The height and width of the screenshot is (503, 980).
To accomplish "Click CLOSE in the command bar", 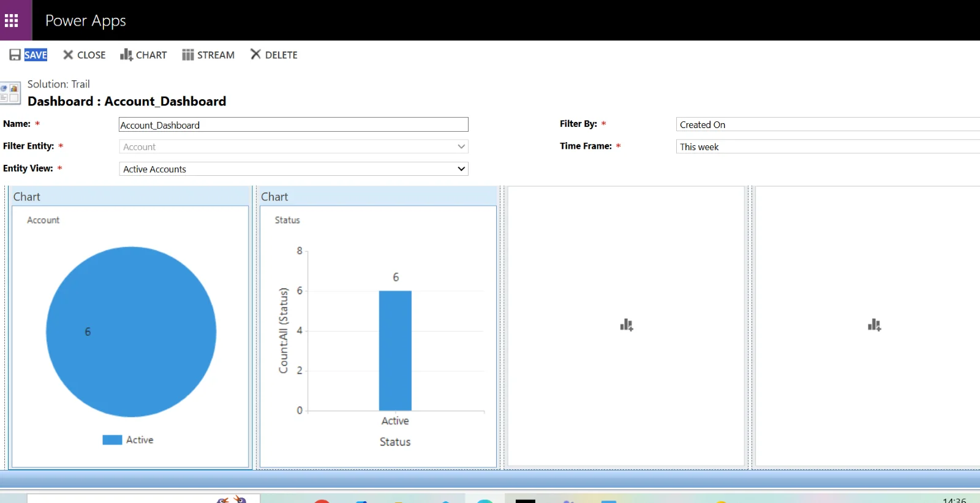I will point(85,55).
